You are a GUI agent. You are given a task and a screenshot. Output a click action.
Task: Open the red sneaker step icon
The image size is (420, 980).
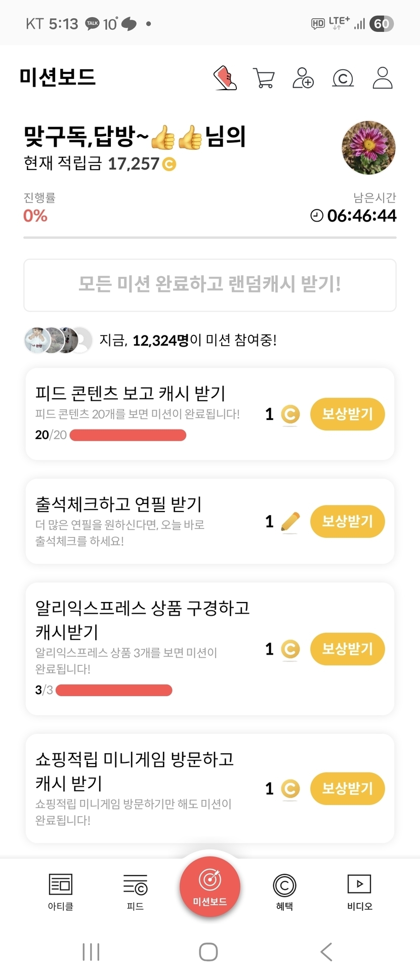point(225,78)
